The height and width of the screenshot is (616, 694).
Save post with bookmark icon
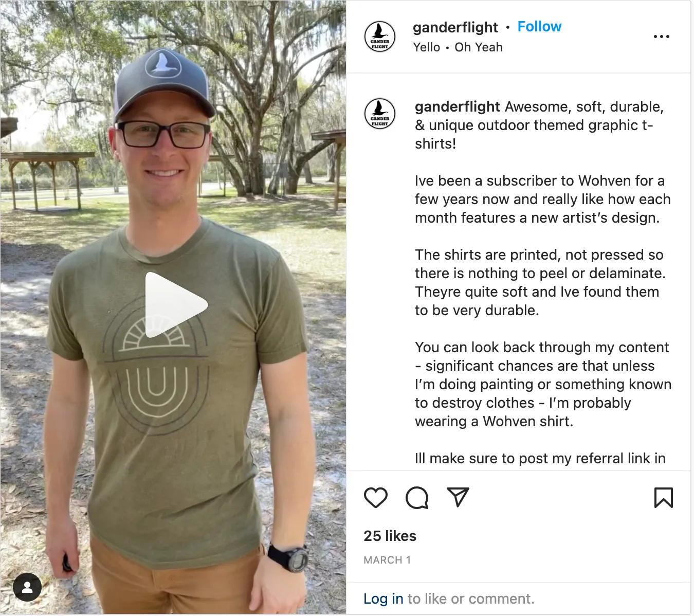click(663, 498)
